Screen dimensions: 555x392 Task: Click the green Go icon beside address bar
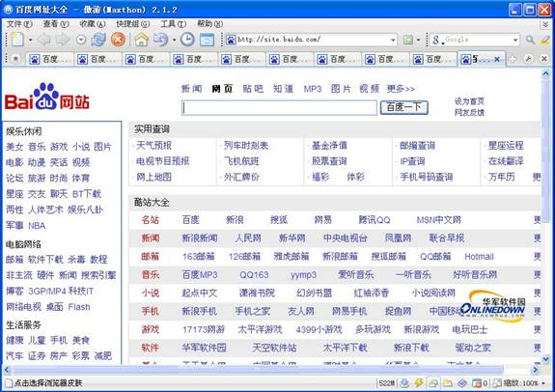pos(408,40)
